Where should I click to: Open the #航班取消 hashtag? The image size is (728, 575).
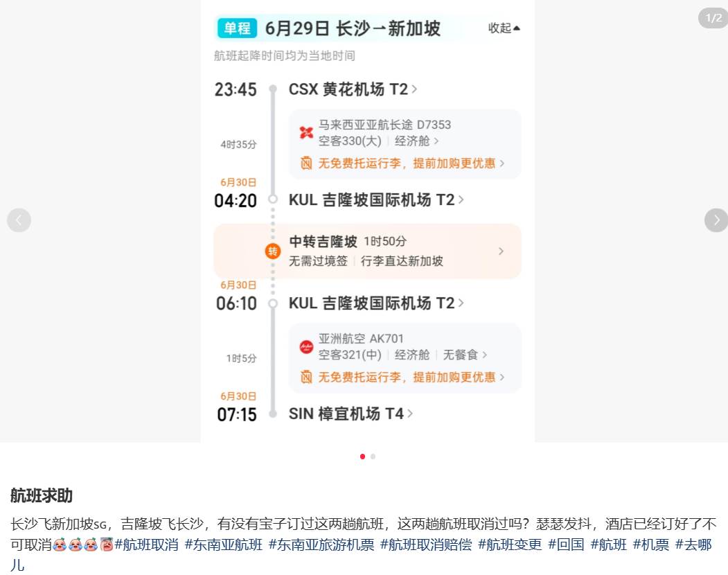pos(146,545)
